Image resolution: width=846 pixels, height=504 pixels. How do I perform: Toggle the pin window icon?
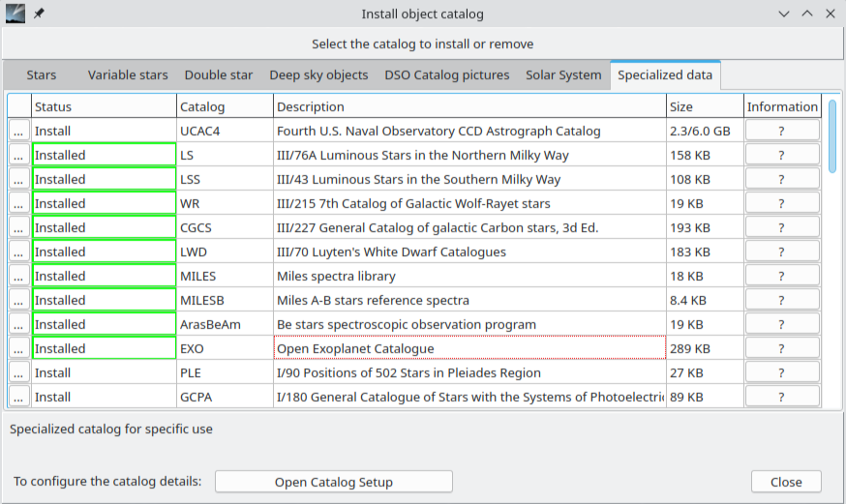pos(39,14)
